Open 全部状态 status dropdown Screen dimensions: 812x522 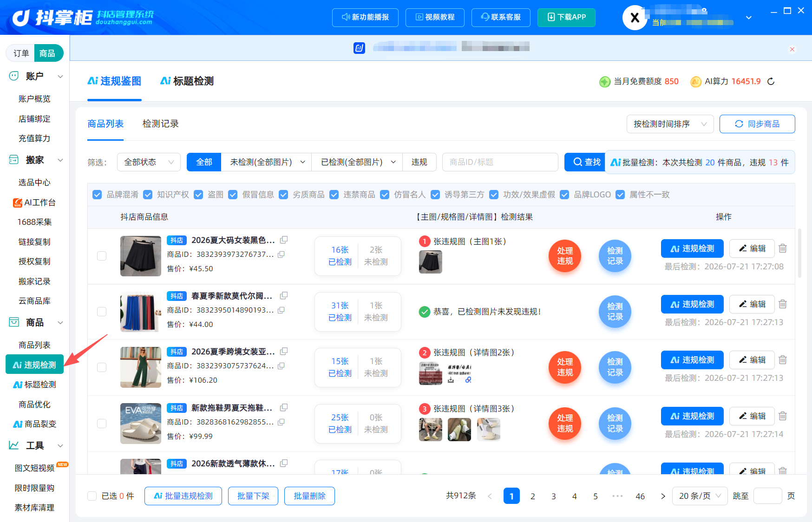coord(149,162)
